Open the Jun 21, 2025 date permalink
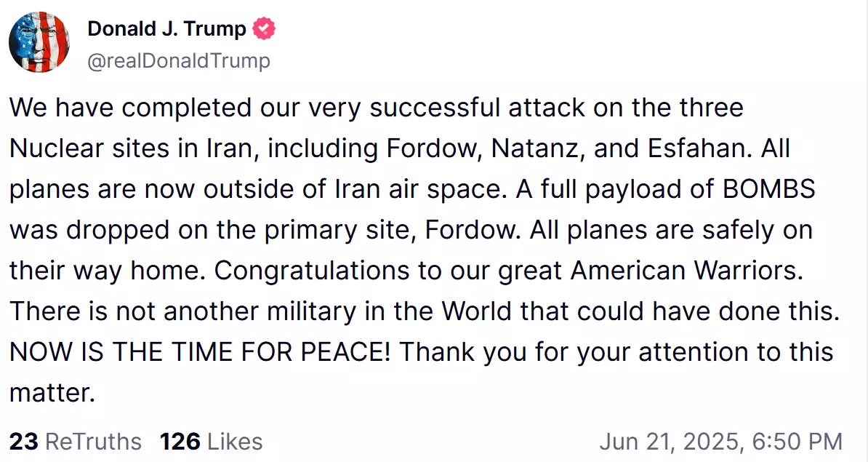The height and width of the screenshot is (462, 868). coord(670,442)
